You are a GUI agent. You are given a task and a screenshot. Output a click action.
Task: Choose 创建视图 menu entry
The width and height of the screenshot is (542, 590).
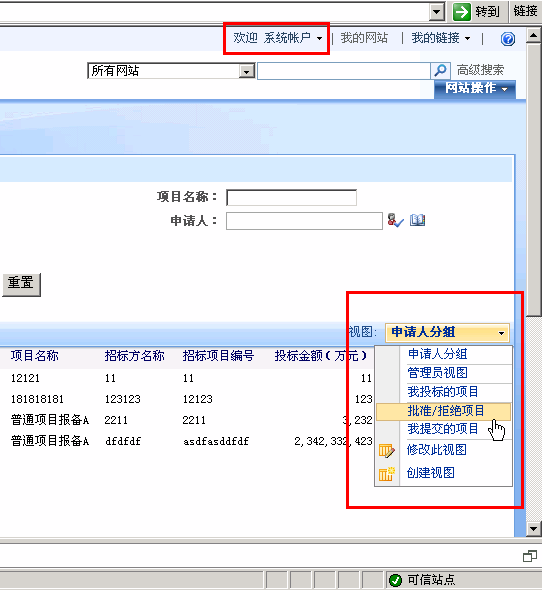click(x=444, y=473)
